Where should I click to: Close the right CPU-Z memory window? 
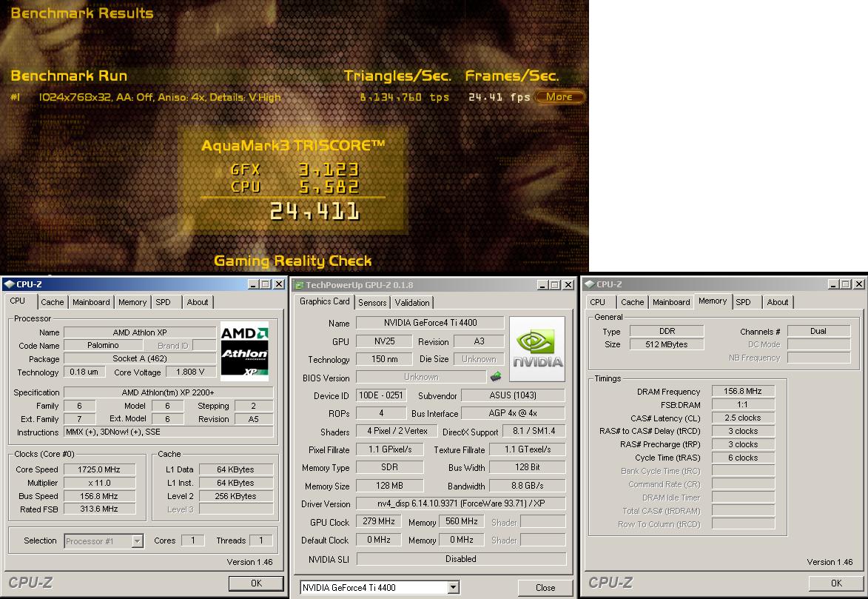[x=858, y=284]
